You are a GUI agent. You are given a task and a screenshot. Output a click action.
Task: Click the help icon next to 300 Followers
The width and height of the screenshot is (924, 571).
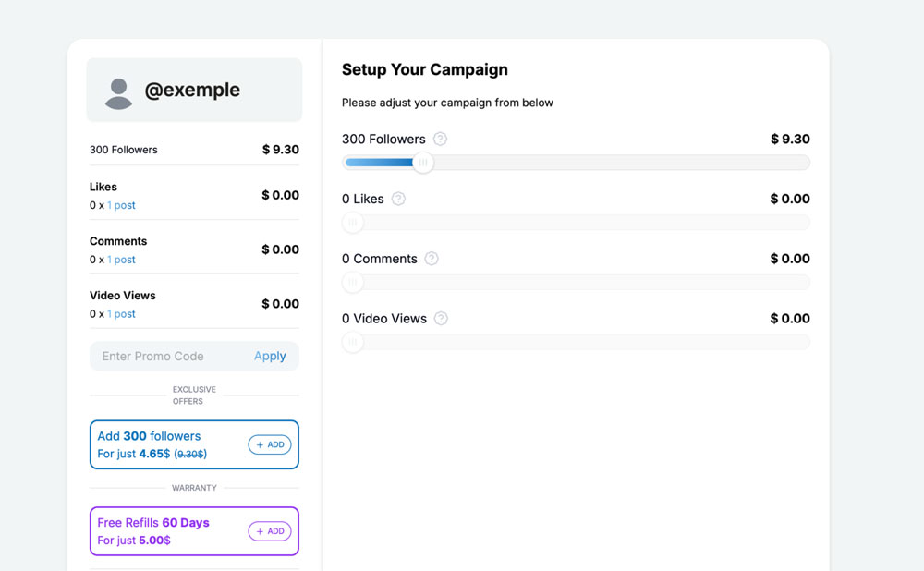tap(440, 140)
